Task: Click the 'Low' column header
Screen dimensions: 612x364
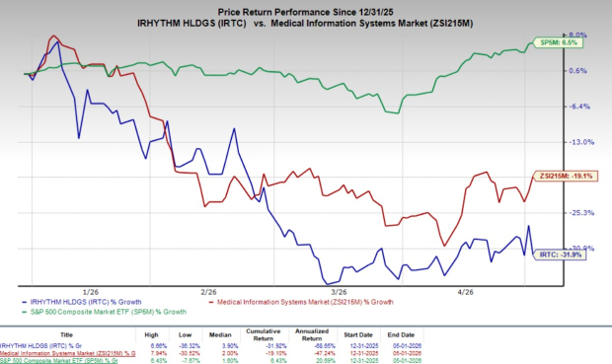Action: point(185,334)
